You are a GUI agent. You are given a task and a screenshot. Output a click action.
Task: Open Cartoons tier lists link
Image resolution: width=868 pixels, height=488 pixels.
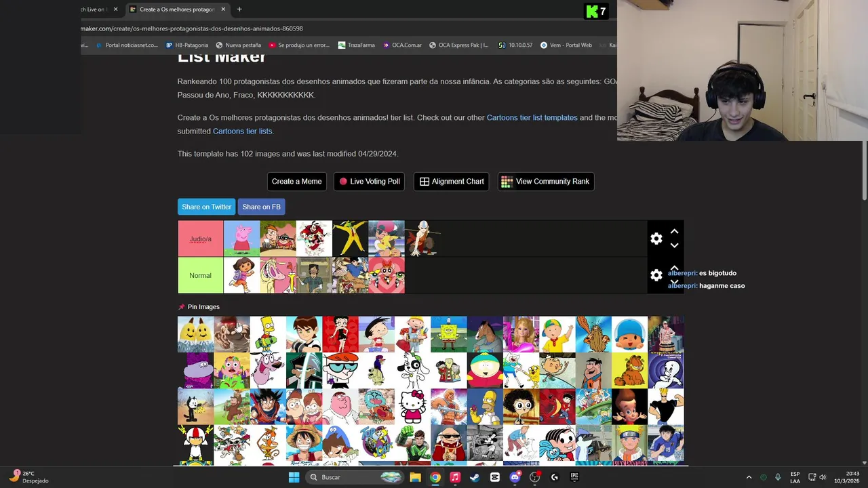[242, 131]
